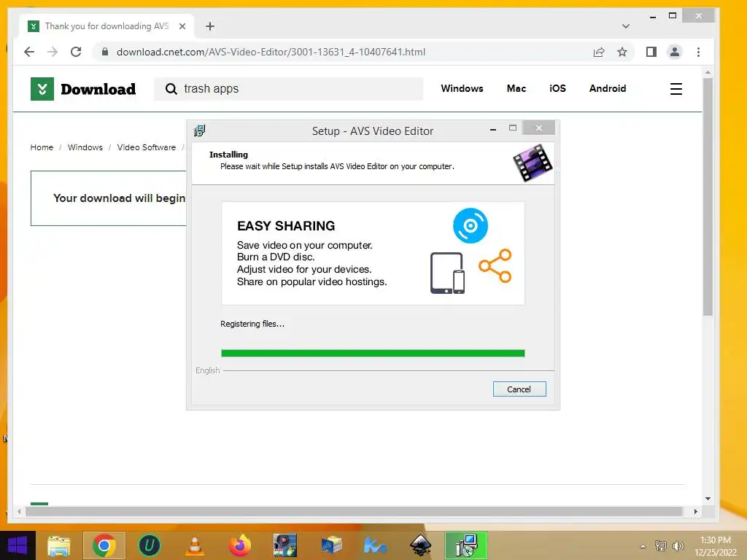Click the green Download logo icon

42,89
